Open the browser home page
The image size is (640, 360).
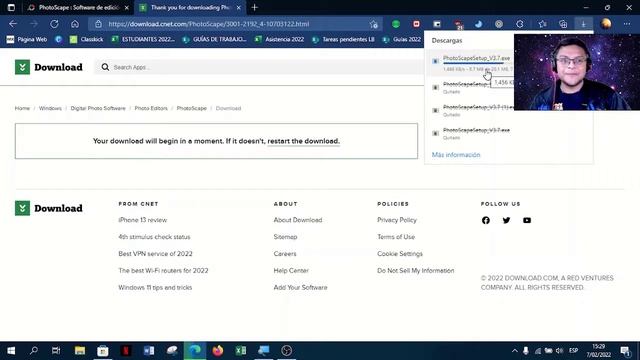75,24
